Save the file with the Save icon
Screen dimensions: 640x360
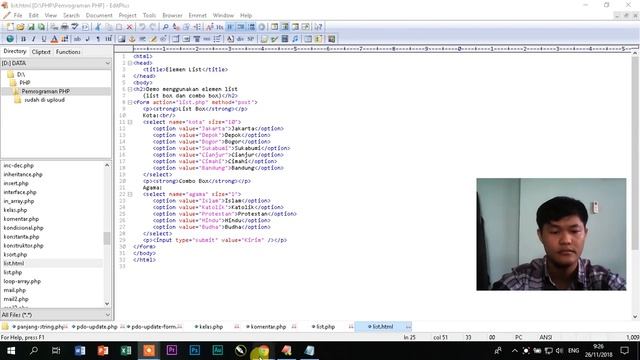point(31,27)
